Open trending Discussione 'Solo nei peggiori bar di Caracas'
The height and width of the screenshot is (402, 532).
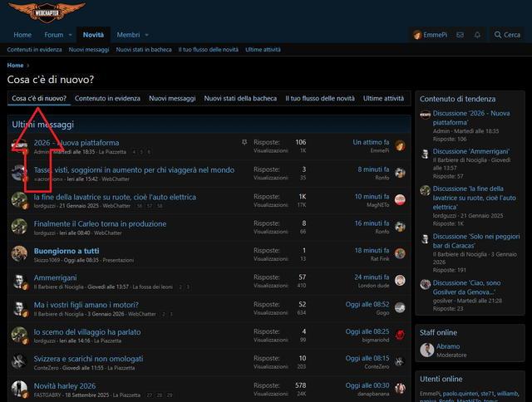pyautogui.click(x=476, y=241)
